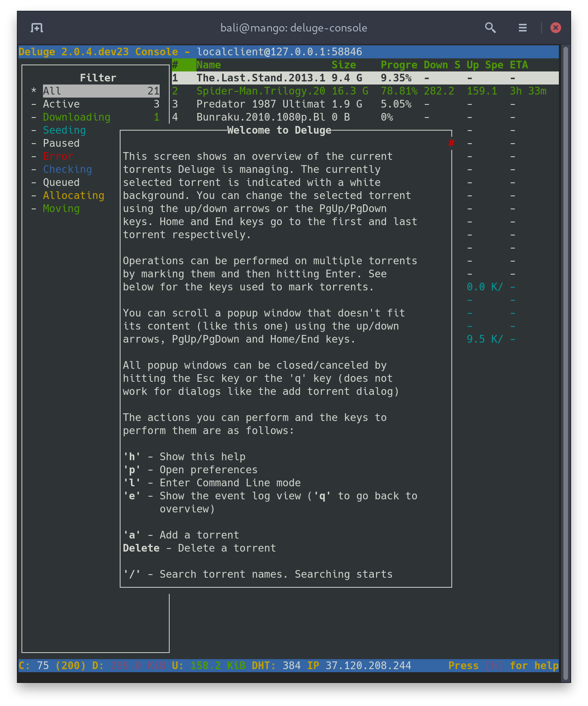Viewport: 588px width, 706px height.
Task: Click the U: 158.2 KiB upload status
Action: point(208,666)
